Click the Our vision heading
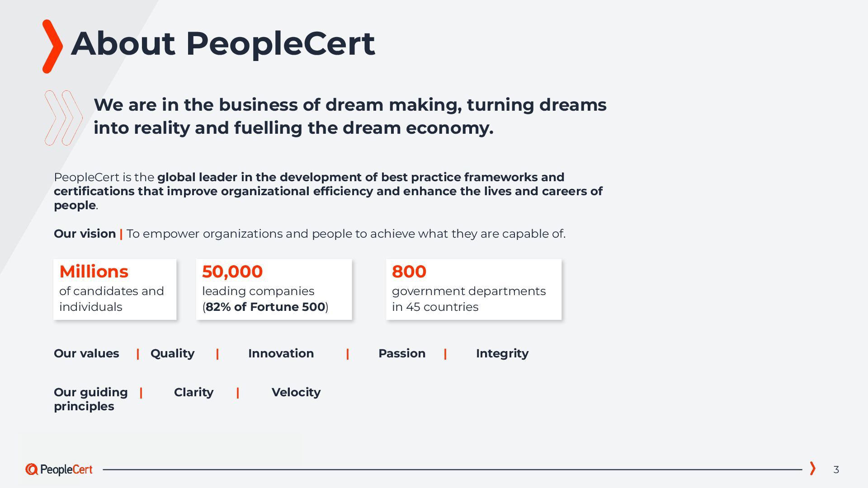The width and height of the screenshot is (868, 488). click(85, 234)
